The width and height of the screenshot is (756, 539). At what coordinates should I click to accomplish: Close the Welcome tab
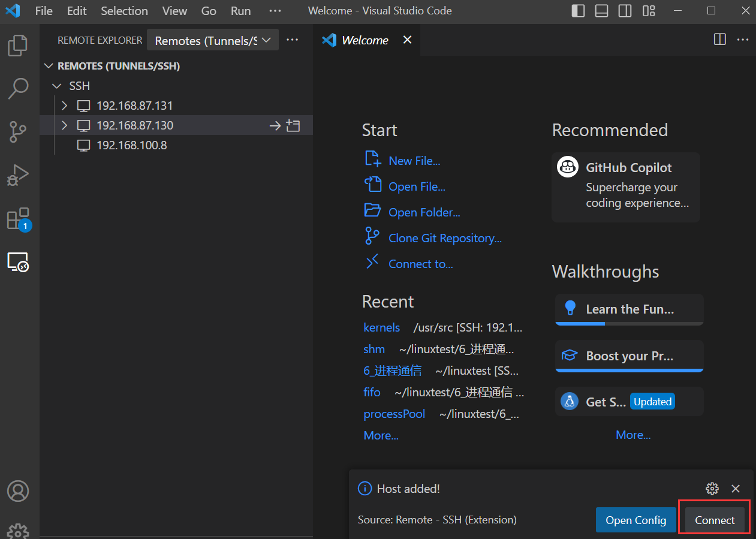pyautogui.click(x=407, y=40)
